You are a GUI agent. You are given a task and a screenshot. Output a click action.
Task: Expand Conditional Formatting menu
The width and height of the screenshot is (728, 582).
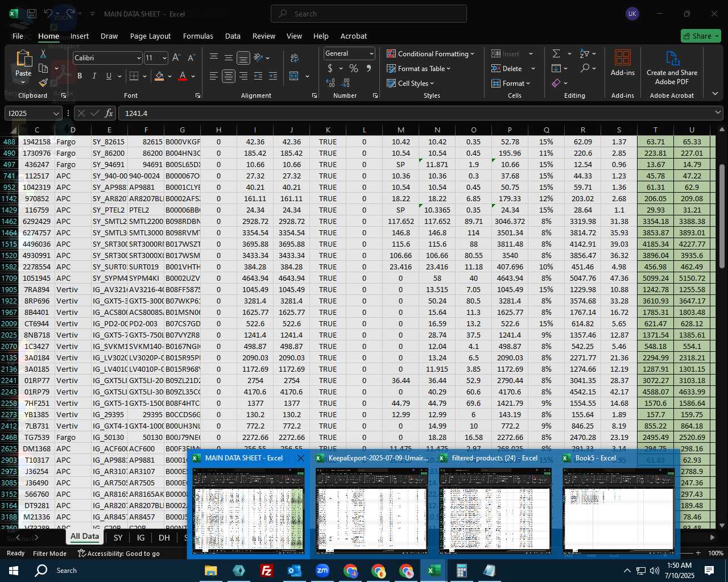point(431,53)
